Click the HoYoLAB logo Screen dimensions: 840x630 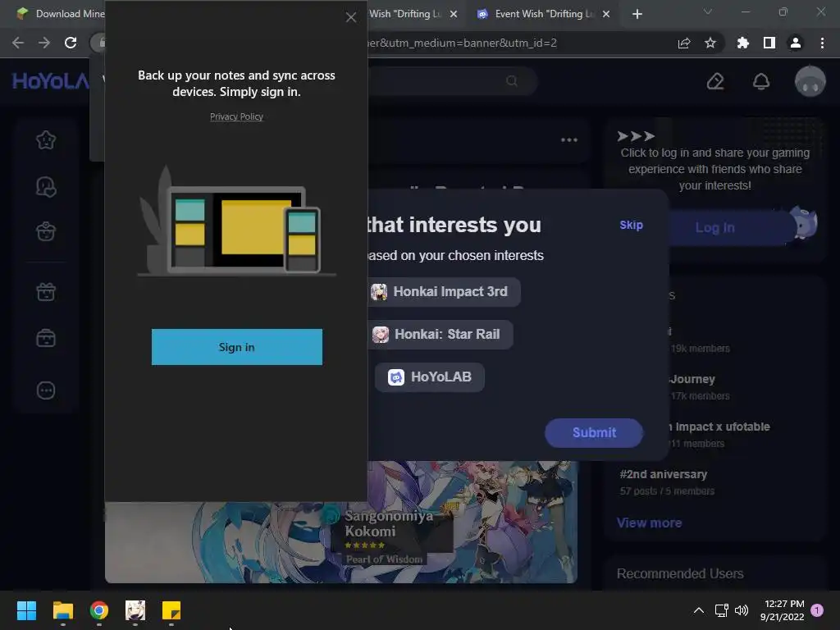coord(50,81)
